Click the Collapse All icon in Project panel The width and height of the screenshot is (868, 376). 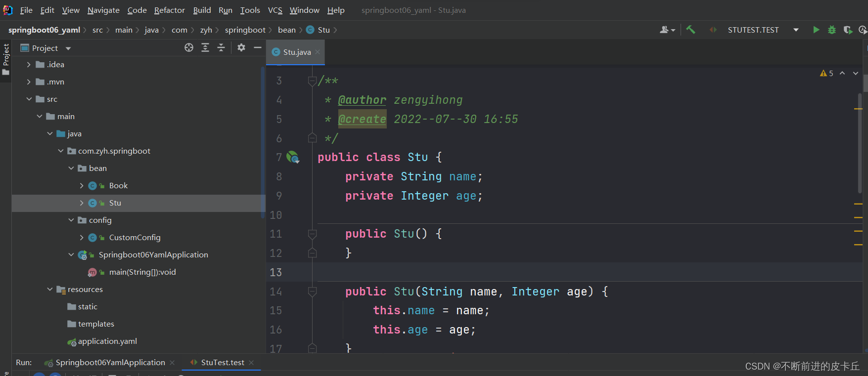pos(221,47)
